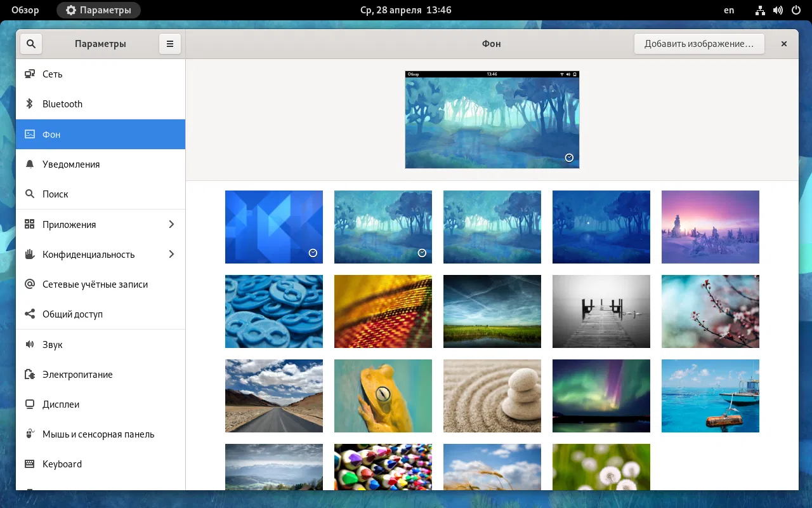Pick the purple snowy winter wallpaper

click(x=710, y=227)
